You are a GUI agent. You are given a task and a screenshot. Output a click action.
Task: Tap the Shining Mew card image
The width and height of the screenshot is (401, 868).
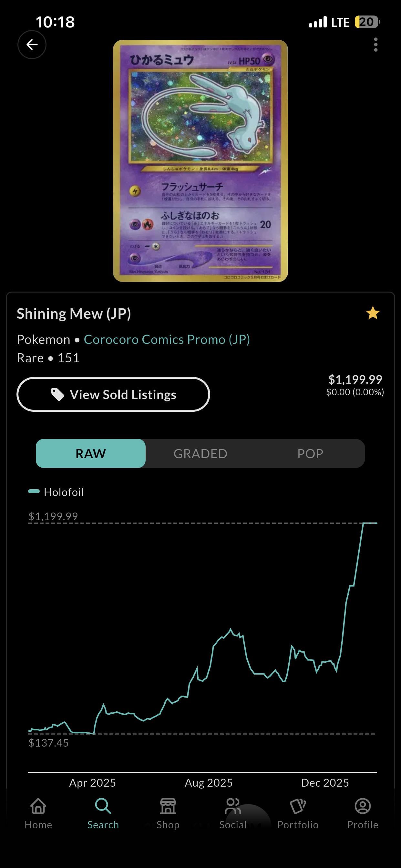click(200, 161)
